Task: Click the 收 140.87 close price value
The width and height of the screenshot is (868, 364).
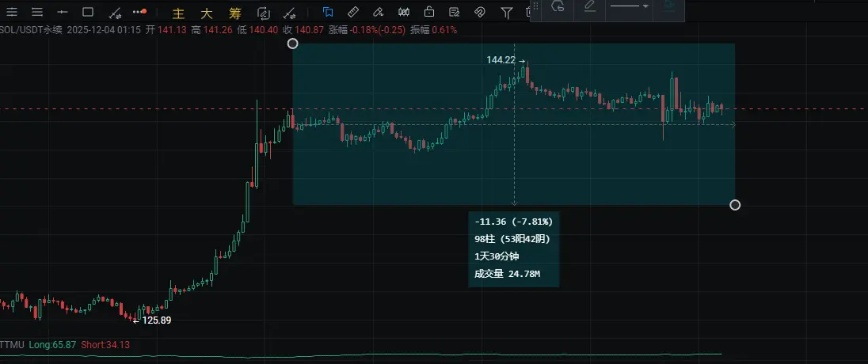Action: [x=303, y=30]
